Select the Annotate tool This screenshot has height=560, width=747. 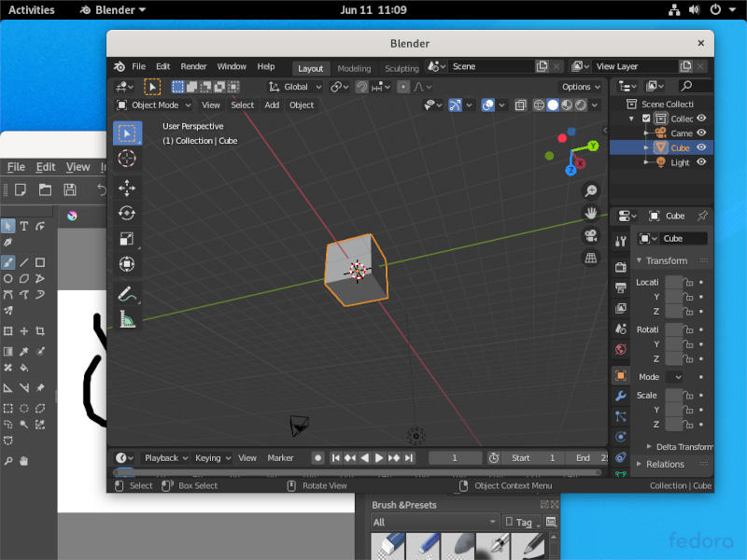point(128,295)
